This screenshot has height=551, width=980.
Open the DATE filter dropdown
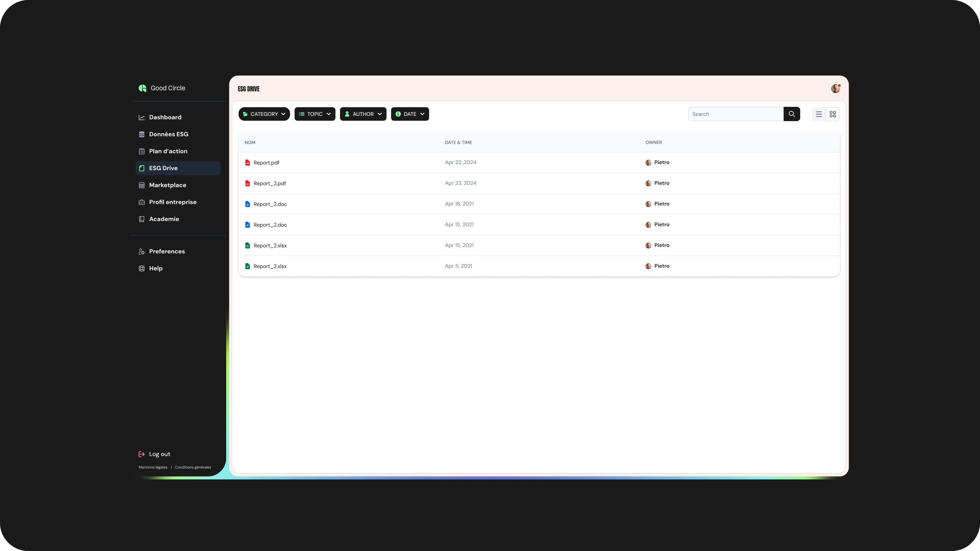coord(410,114)
